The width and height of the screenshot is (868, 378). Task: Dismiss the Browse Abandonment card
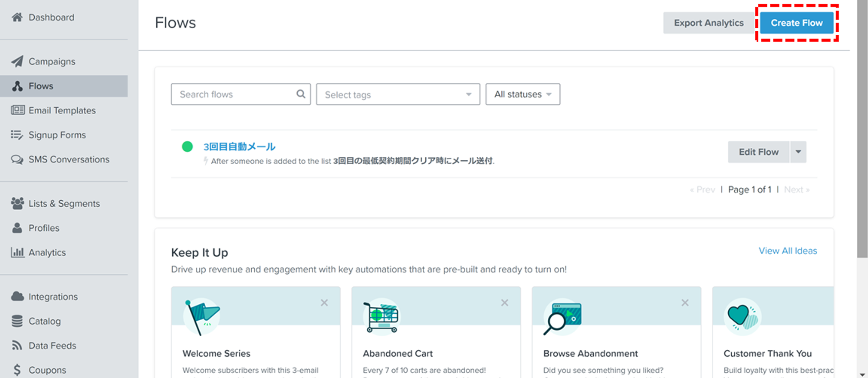coord(685,303)
